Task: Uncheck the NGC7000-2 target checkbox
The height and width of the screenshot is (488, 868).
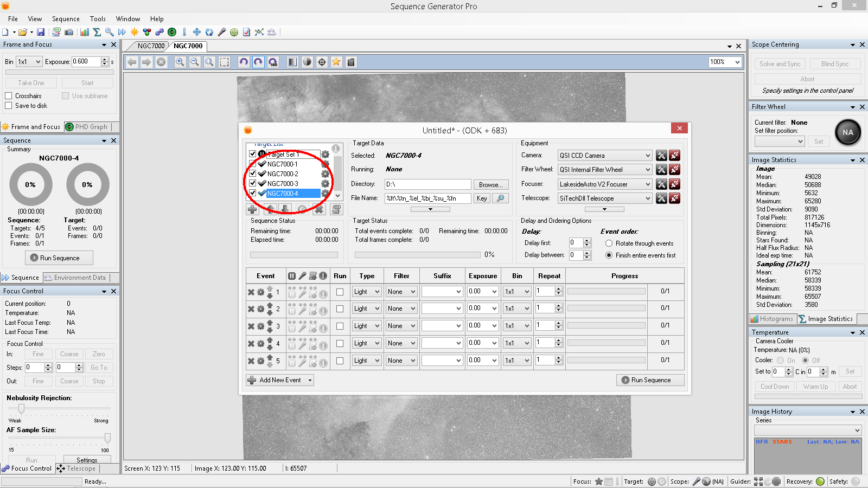Action: click(253, 174)
